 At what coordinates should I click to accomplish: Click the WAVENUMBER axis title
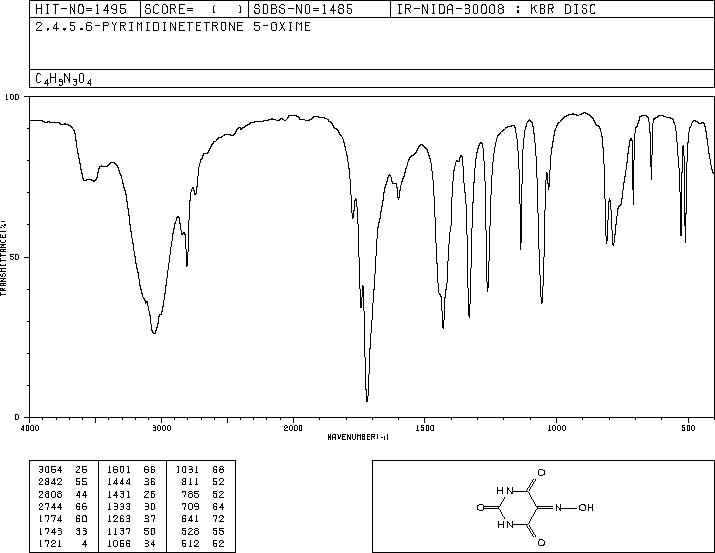point(358,437)
